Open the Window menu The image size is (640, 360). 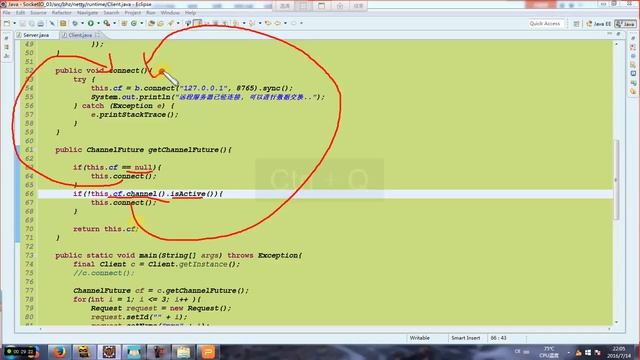(x=170, y=13)
